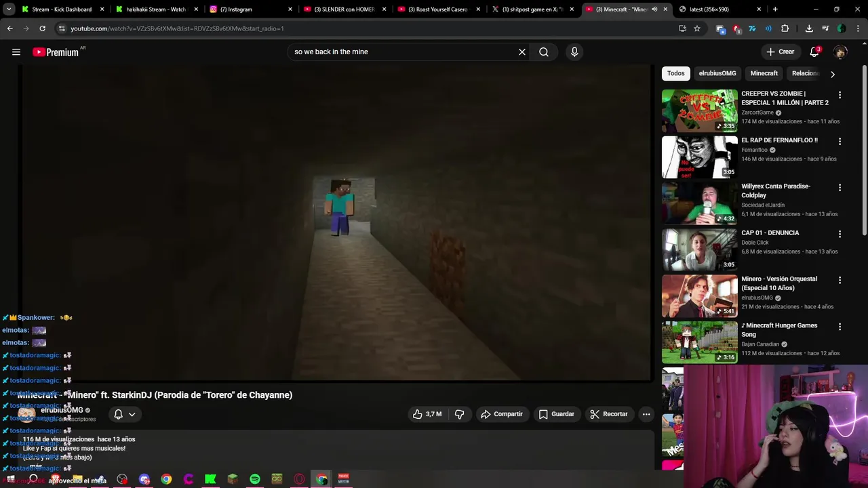
Task: Open a new browser tab
Action: click(x=775, y=9)
